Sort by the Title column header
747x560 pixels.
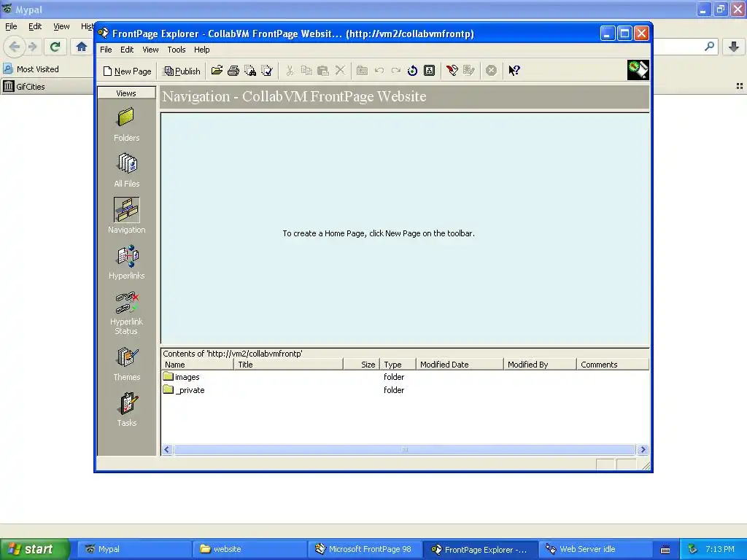(x=288, y=365)
